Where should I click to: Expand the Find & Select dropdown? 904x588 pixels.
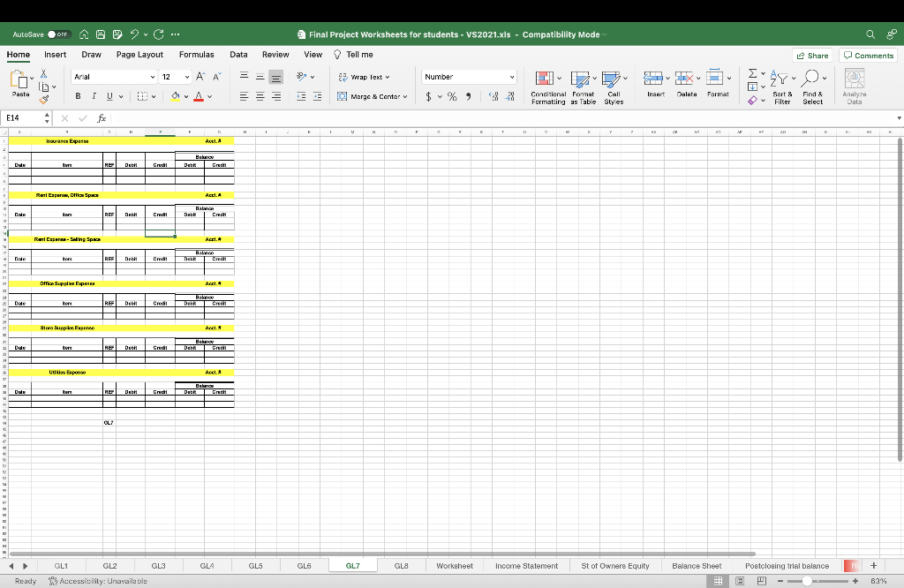[825, 78]
